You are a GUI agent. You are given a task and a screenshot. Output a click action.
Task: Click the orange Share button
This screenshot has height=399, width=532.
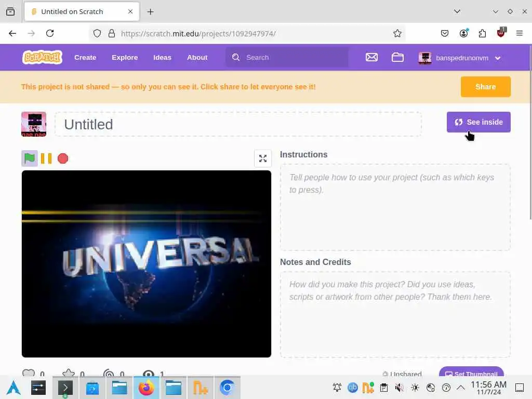pyautogui.click(x=486, y=87)
